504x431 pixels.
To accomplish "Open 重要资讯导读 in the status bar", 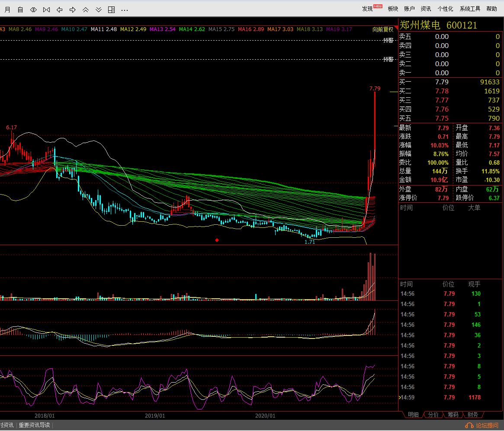I will pos(34,425).
